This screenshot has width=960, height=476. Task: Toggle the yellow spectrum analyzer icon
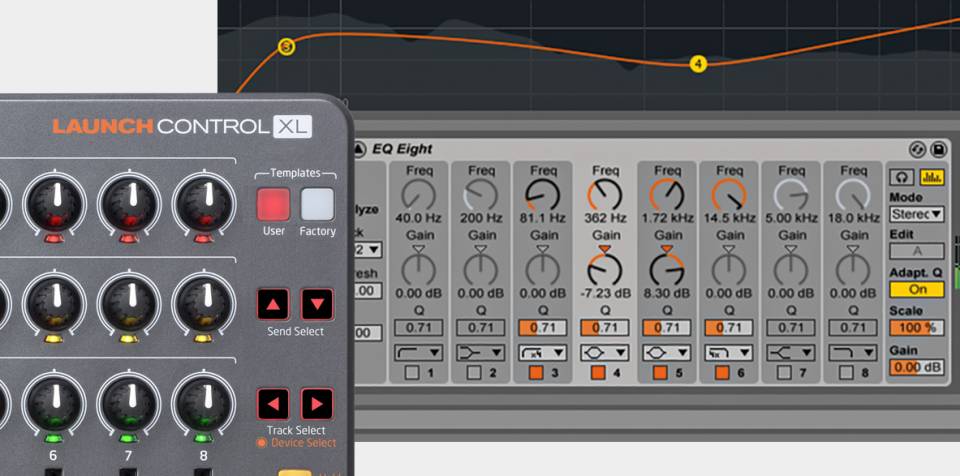coord(931,177)
